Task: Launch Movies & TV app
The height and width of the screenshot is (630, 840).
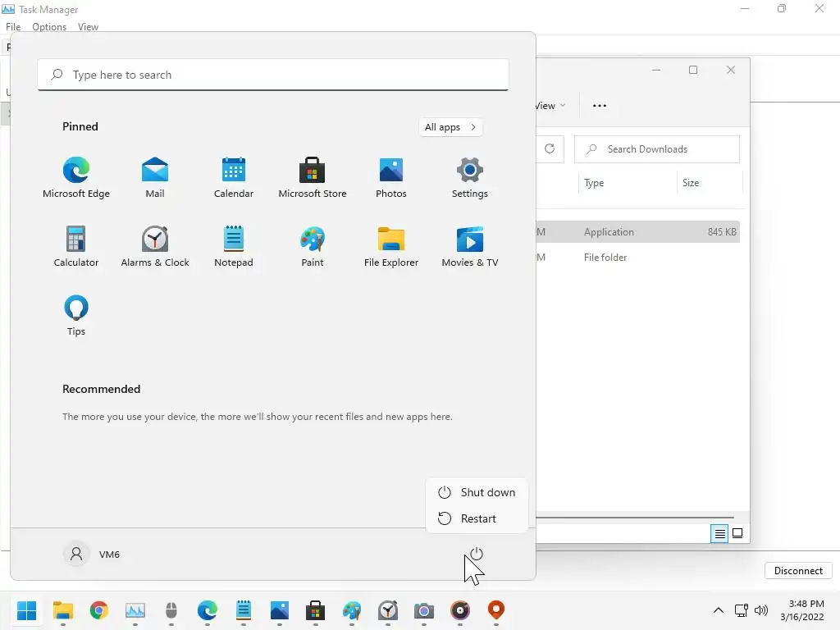Action: (470, 247)
